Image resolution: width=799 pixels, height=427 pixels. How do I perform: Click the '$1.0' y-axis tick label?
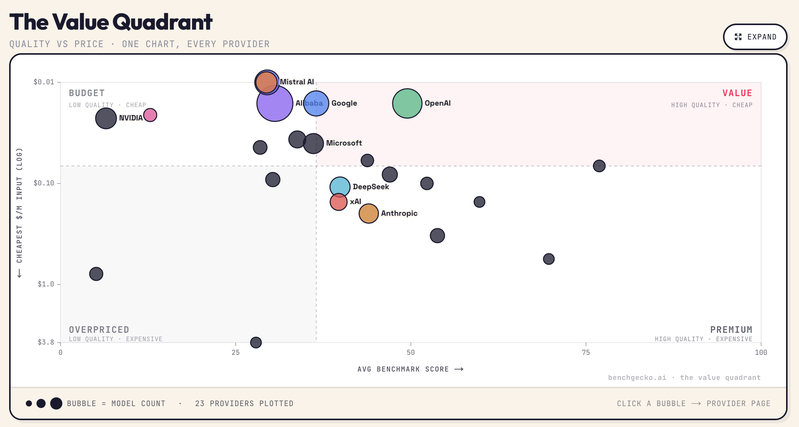46,284
